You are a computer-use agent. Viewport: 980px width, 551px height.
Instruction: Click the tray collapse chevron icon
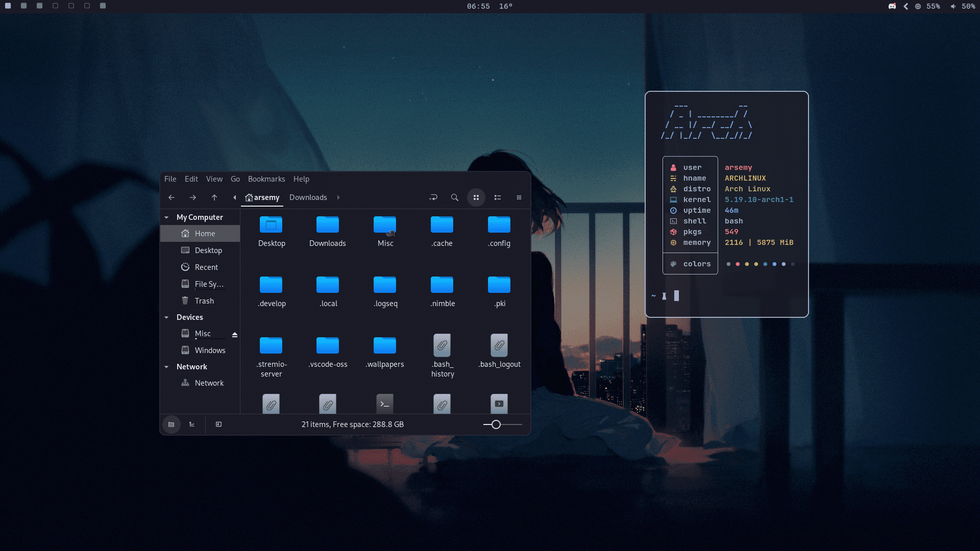coord(906,6)
